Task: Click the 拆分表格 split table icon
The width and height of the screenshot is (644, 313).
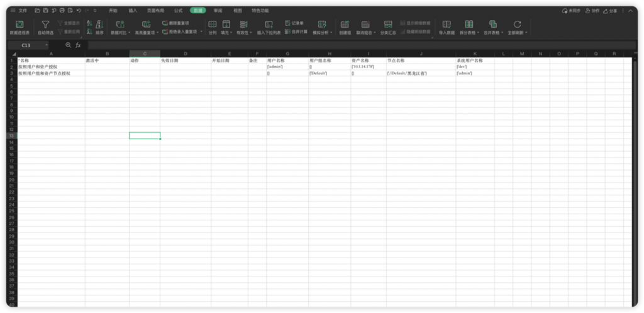Action: tap(469, 25)
